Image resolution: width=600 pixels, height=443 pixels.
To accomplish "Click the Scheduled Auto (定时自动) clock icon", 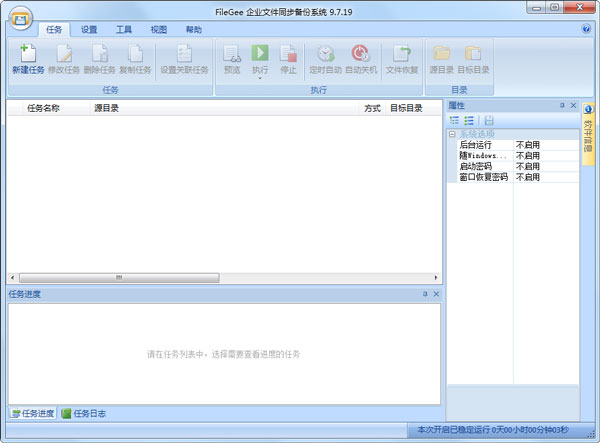I will (326, 54).
